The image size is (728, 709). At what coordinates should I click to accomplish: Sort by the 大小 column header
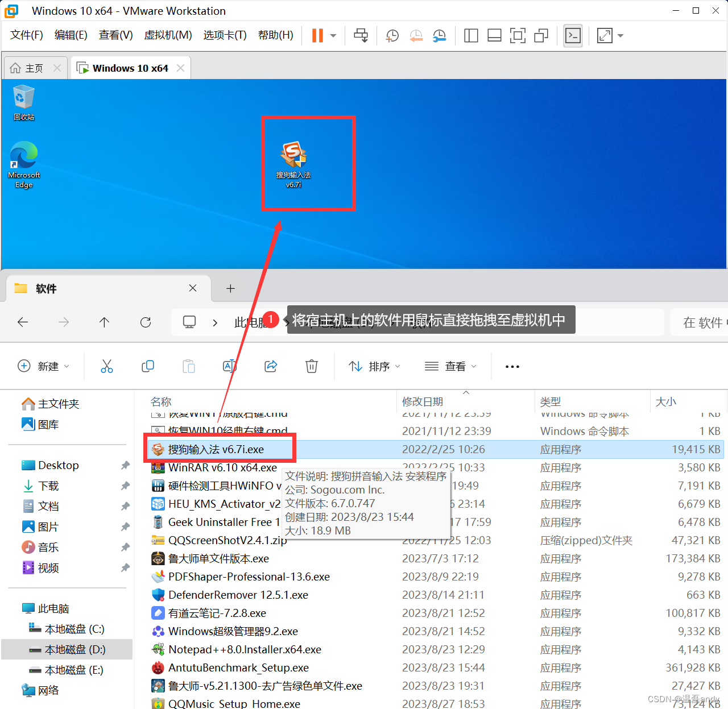666,401
